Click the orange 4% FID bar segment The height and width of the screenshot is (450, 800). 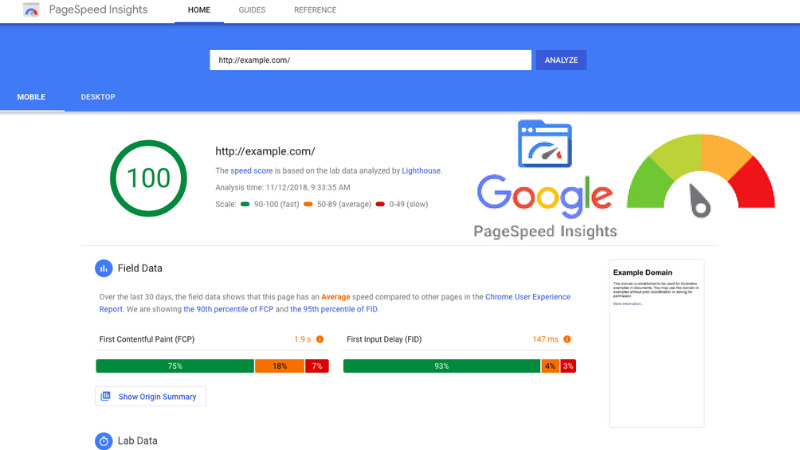[550, 366]
